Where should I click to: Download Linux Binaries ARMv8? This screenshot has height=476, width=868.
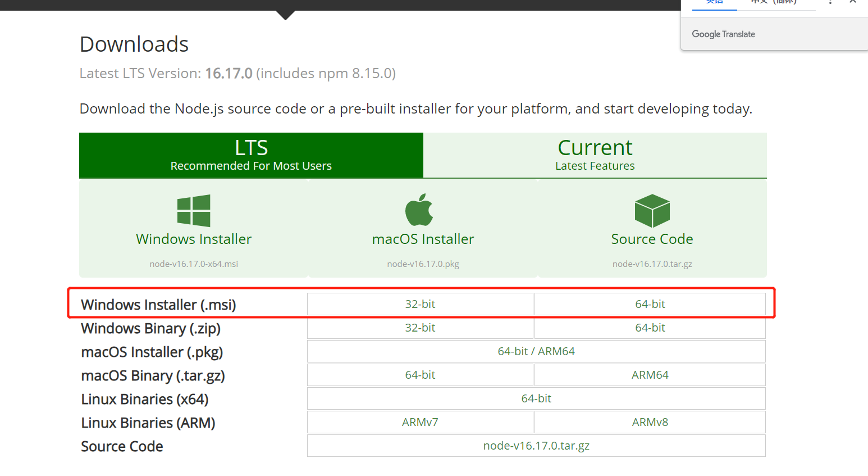tap(650, 422)
